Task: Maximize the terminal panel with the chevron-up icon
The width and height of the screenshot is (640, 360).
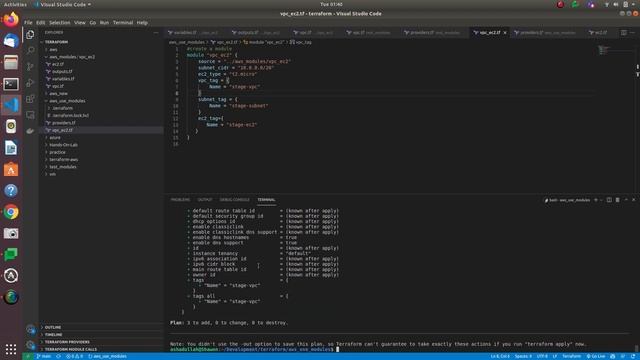Action: tap(626, 200)
